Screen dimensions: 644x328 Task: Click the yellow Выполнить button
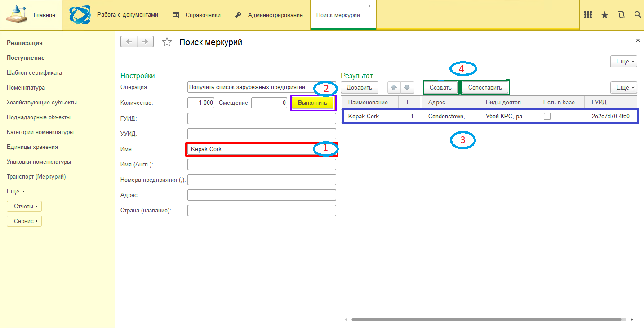click(313, 103)
